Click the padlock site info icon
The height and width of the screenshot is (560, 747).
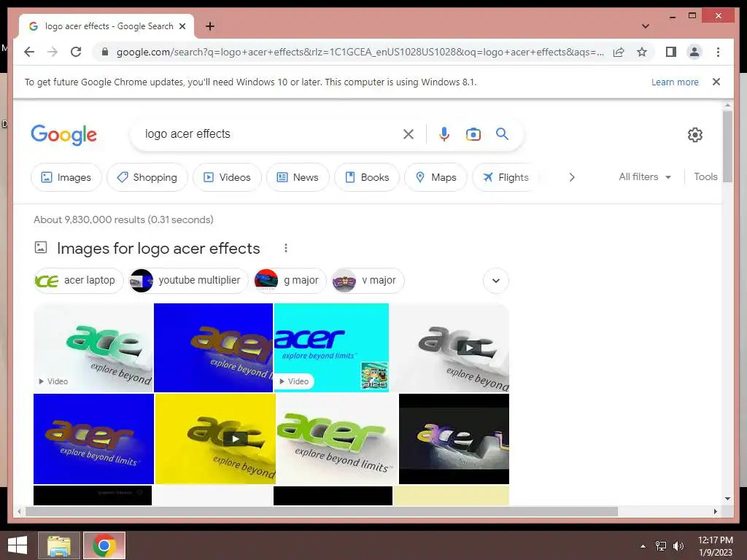105,52
